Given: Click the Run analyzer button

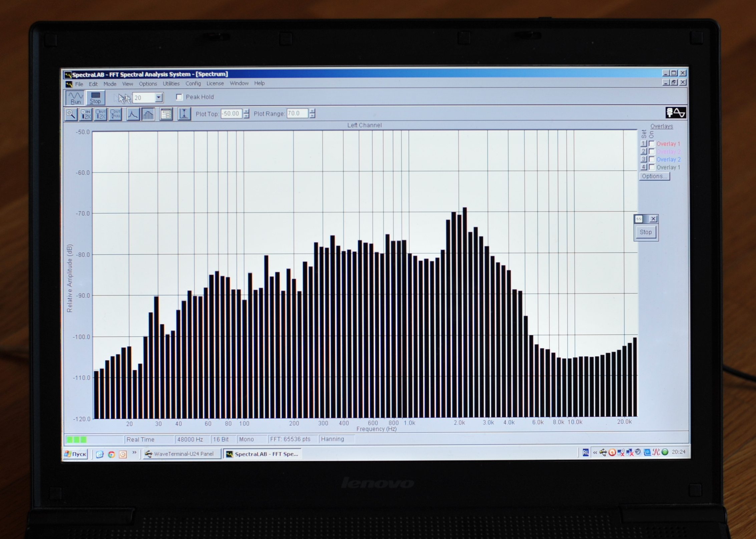Looking at the screenshot, I should 75,98.
